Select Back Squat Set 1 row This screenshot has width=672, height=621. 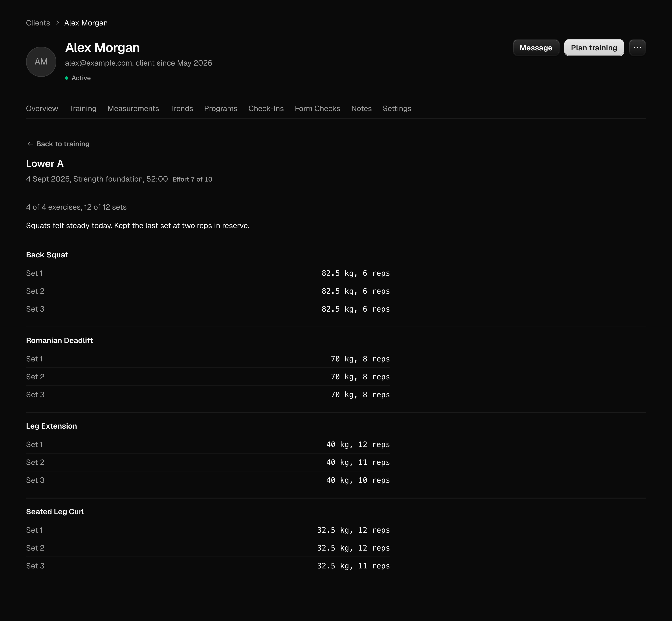pos(208,273)
